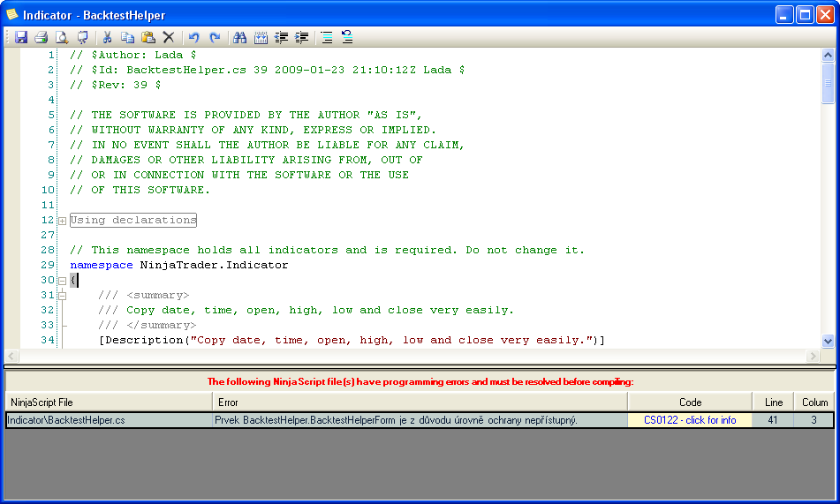Viewport: 840px width, 504px height.
Task: Delete selection with the X icon
Action: 169,37
